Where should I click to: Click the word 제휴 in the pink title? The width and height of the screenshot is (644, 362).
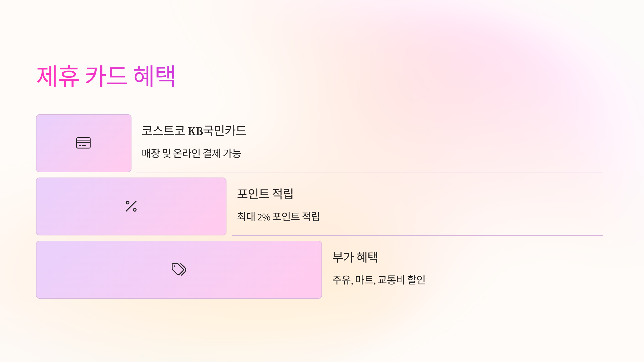point(58,76)
